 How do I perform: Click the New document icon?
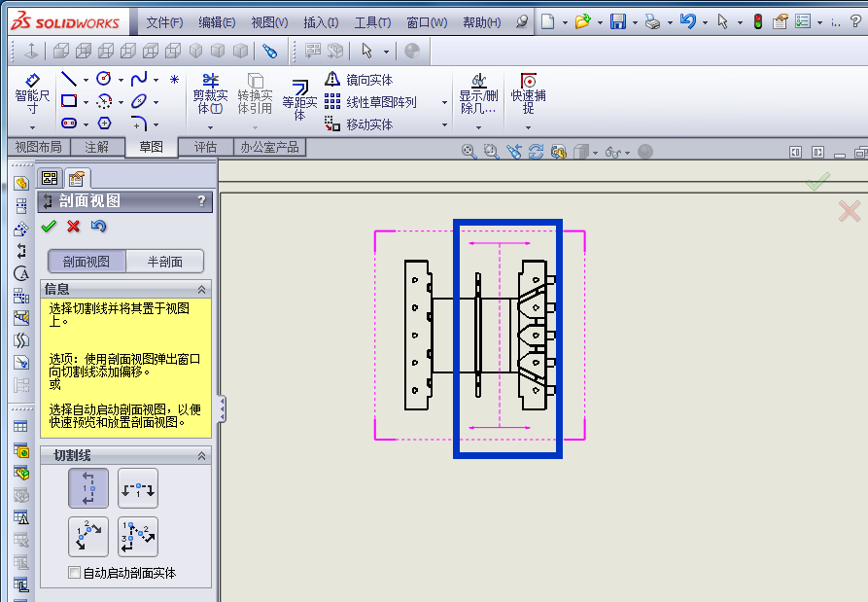(x=547, y=22)
